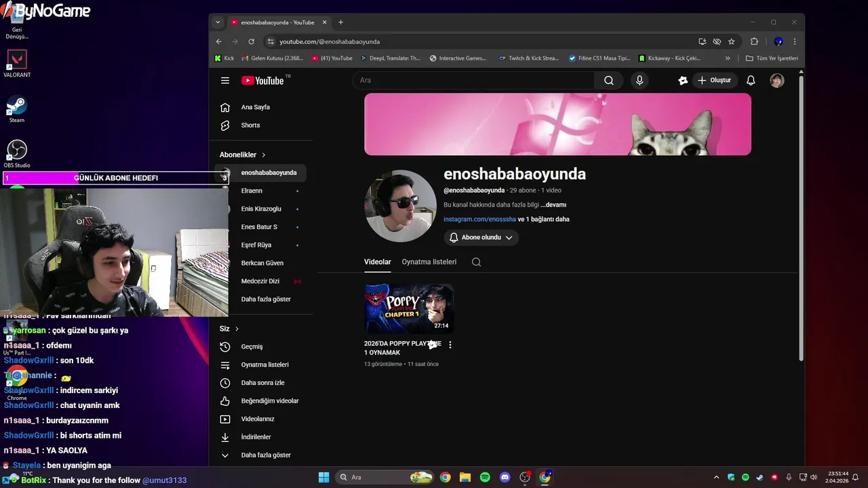Open Enis Kirazoglu subscription
This screenshot has width=868, height=488.
coord(260,209)
